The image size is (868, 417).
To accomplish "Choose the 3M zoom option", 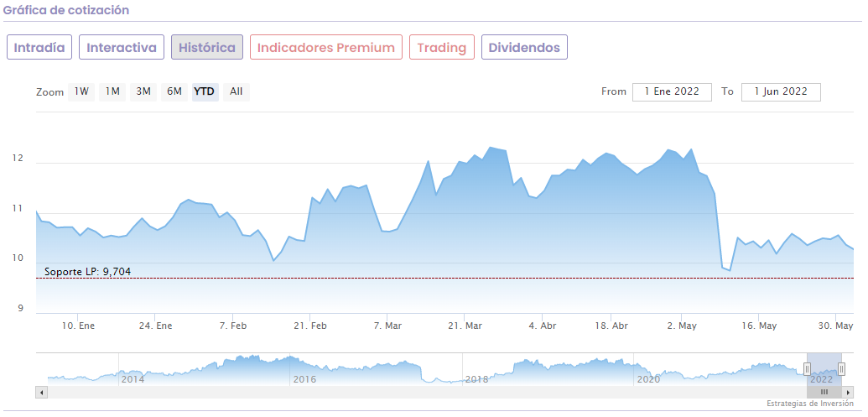I will pyautogui.click(x=143, y=91).
